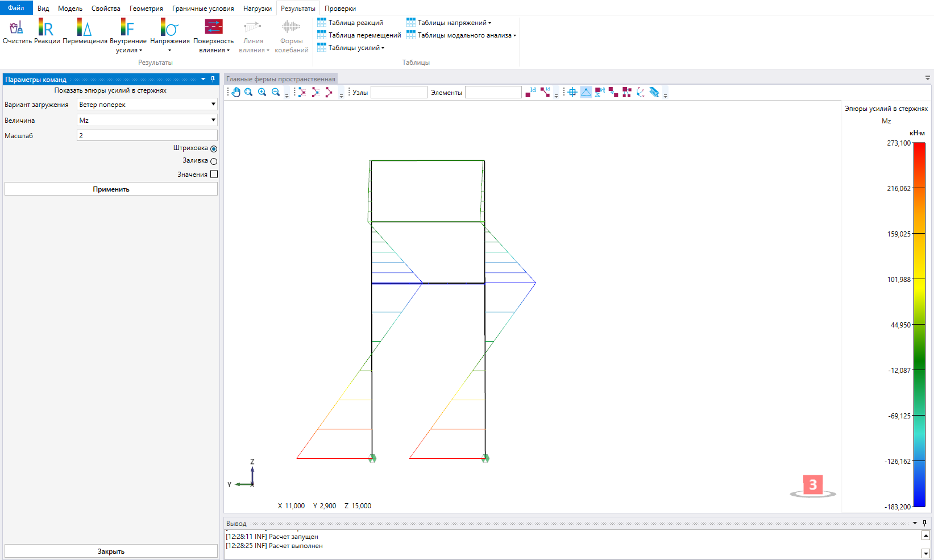
Task: Open Параметры команд panel options arrow
Action: [x=203, y=79]
